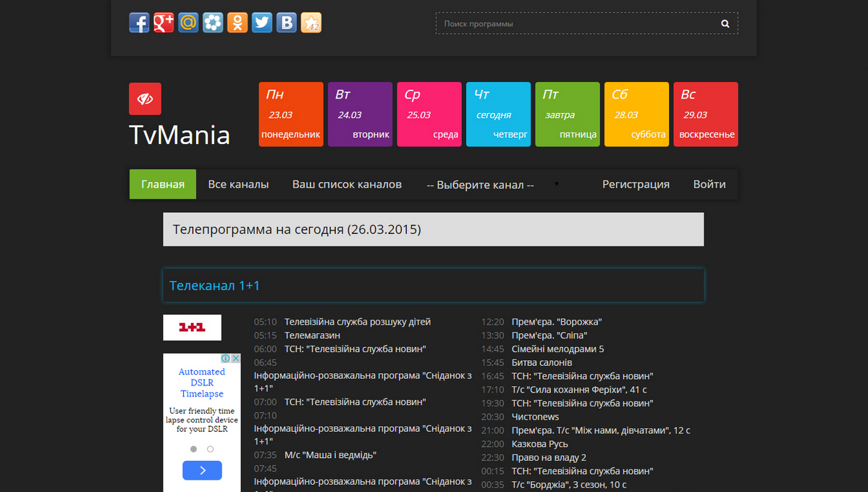Open Все каналы menu item
The width and height of the screenshot is (868, 492).
[x=239, y=184]
